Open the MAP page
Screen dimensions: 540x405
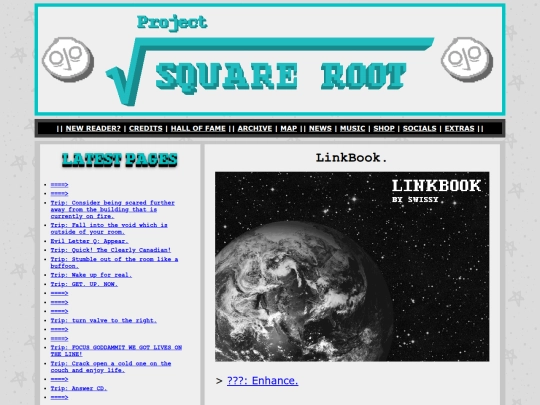click(x=289, y=128)
